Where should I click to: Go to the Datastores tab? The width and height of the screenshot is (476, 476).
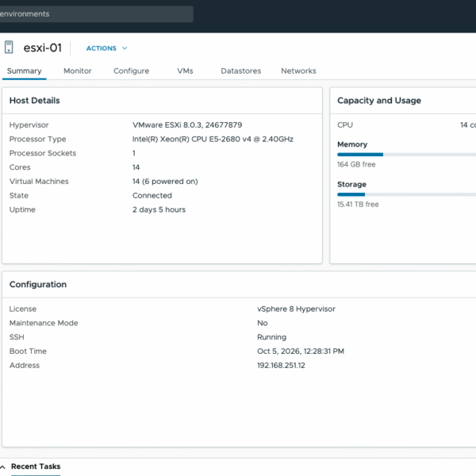pyautogui.click(x=241, y=71)
